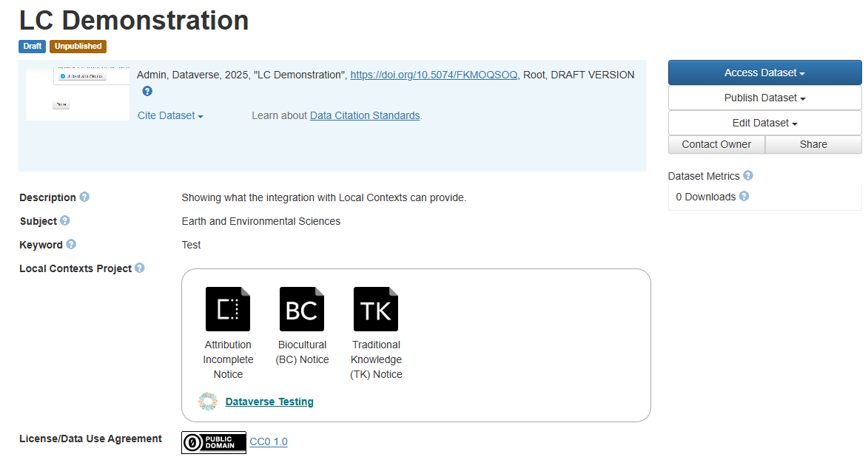This screenshot has height=474, width=868.
Task: Click the Contact Owner button
Action: (716, 144)
